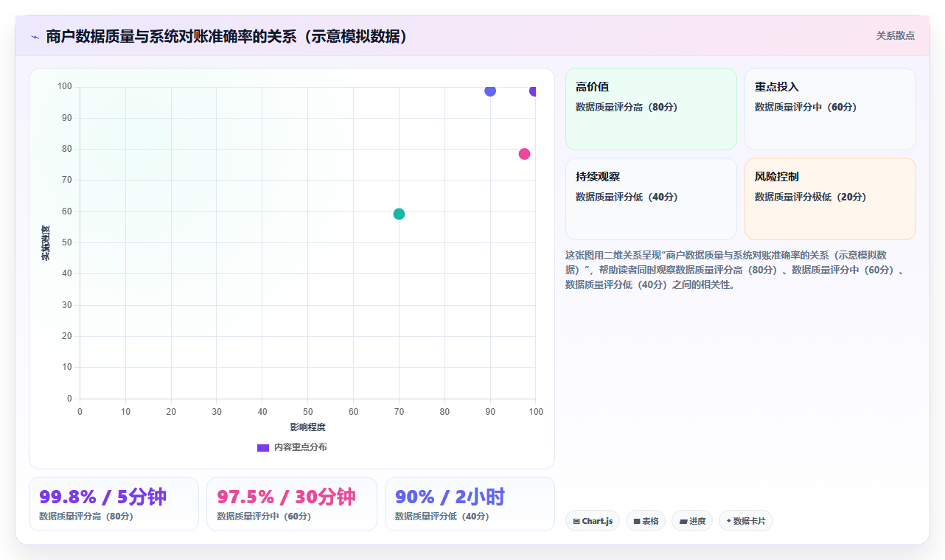945x560 pixels.
Task: Click 数据质量评分低（40分） under the 90% stat
Action: pyautogui.click(x=442, y=517)
